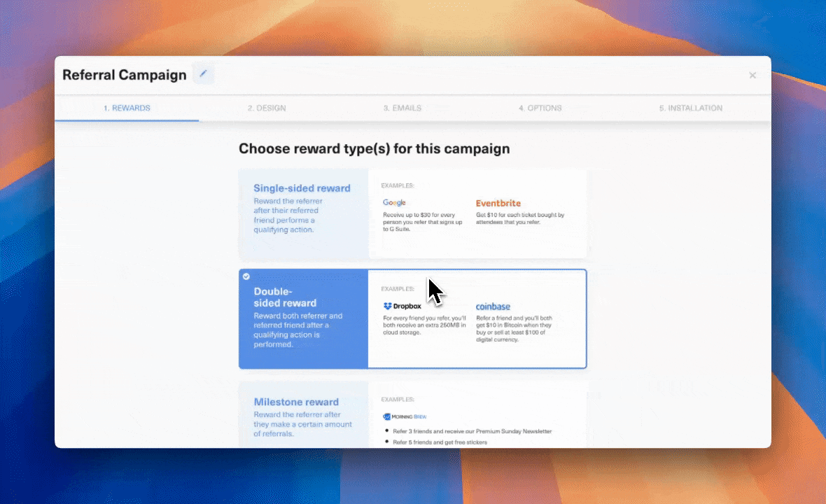The image size is (826, 504).
Task: Open the 3. Emails tab
Action: 402,108
